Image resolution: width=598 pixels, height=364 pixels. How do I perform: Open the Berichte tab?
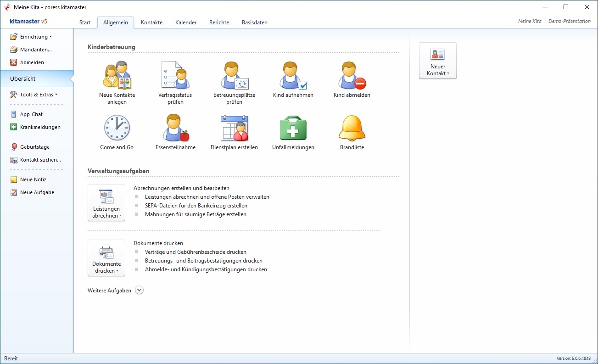pos(219,22)
